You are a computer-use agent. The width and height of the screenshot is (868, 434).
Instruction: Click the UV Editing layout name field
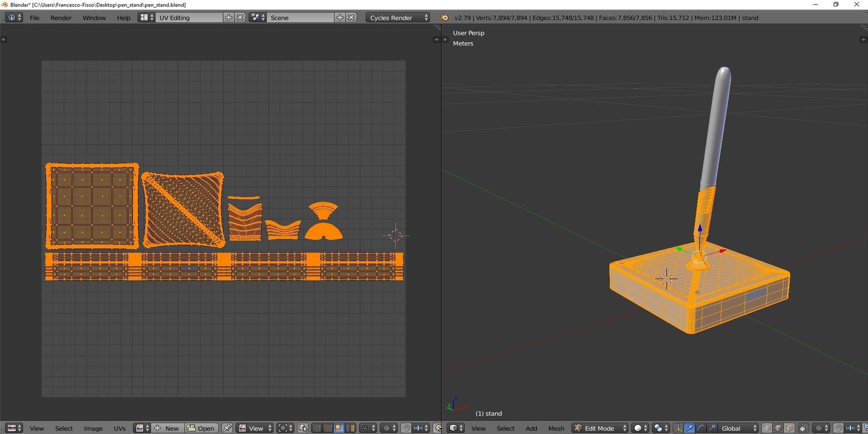[189, 18]
